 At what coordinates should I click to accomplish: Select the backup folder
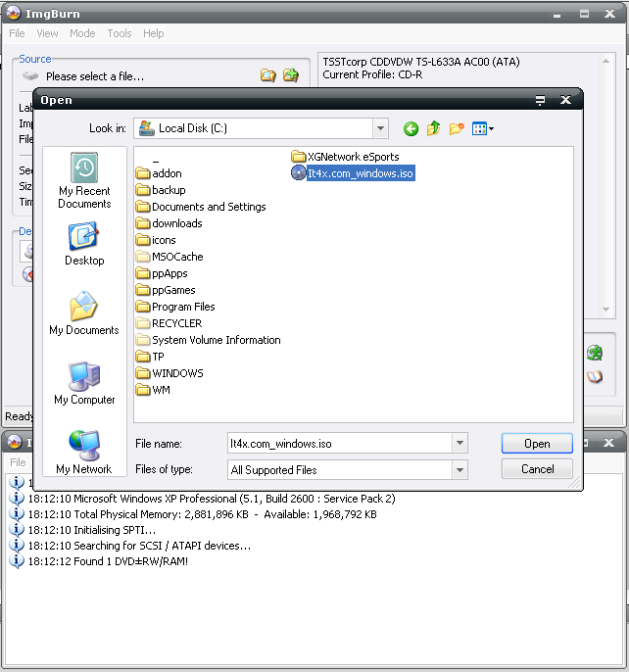(161, 190)
